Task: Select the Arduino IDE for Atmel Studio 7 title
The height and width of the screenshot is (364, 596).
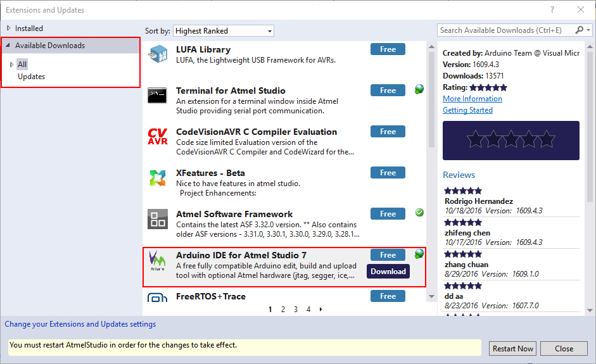Action: [241, 255]
